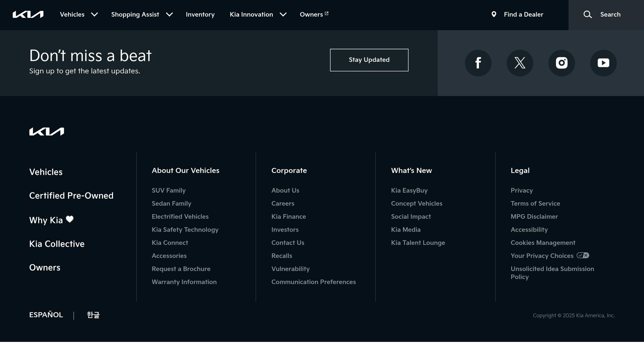
Task: Open the Cookies Management link
Action: 543,243
